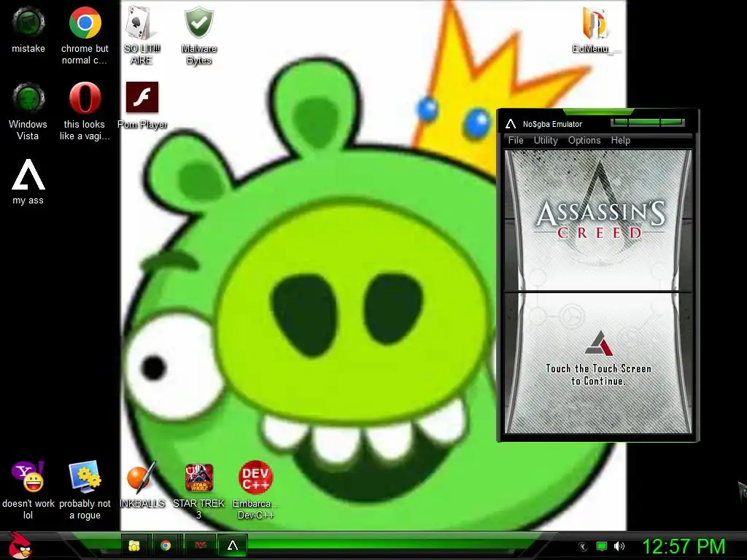Click the green monitor tray icon
The width and height of the screenshot is (747, 560).
(602, 546)
